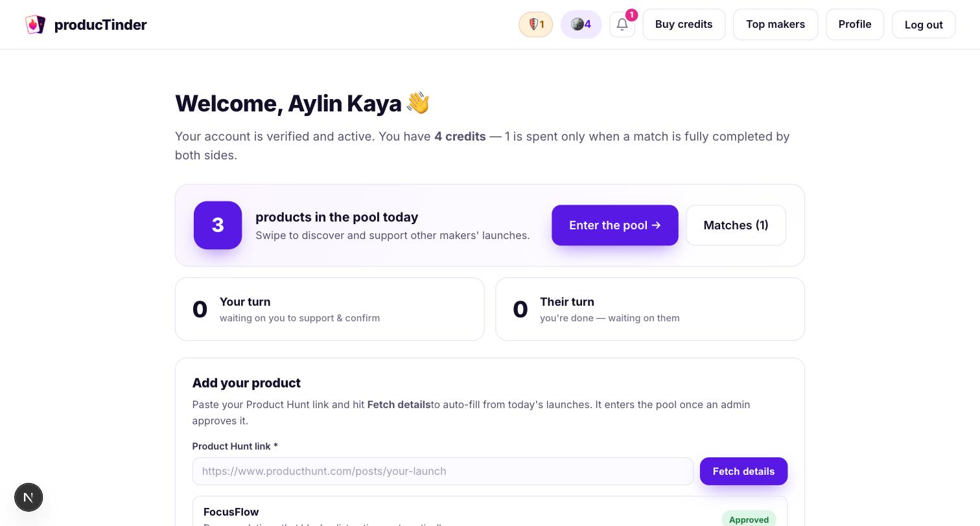Open the Next.js dev tools icon
This screenshot has width=980, height=526.
point(29,497)
